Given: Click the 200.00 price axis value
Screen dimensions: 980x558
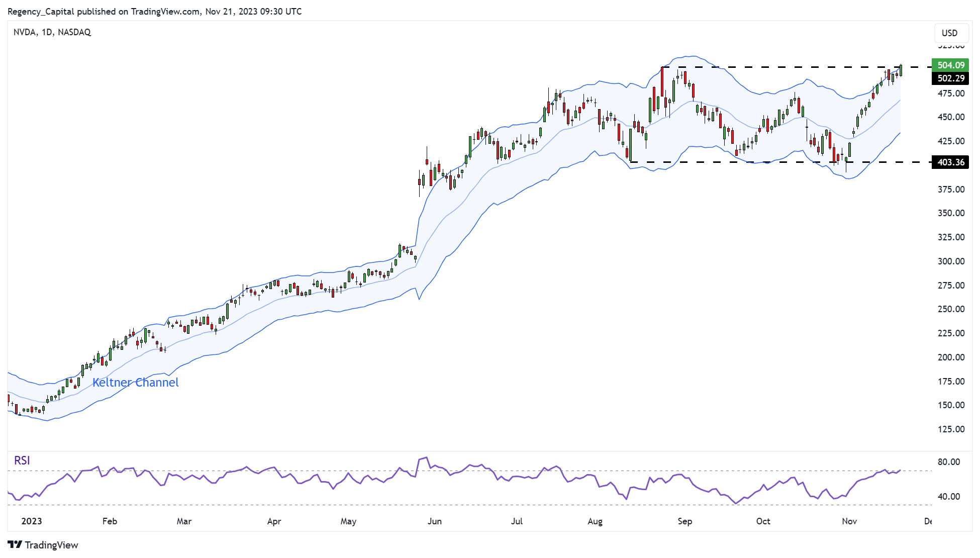Looking at the screenshot, I should pyautogui.click(x=951, y=357).
